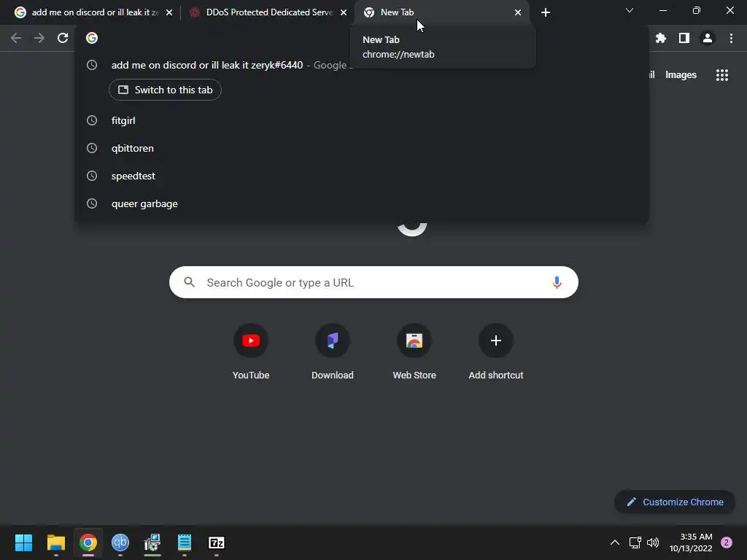
Task: Open qBittorrent from the taskbar
Action: pyautogui.click(x=120, y=542)
